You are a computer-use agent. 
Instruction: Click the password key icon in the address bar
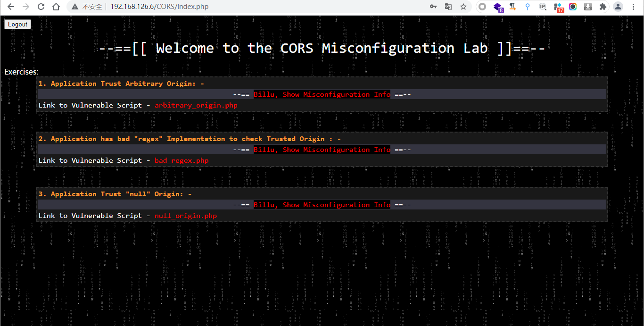pos(433,7)
